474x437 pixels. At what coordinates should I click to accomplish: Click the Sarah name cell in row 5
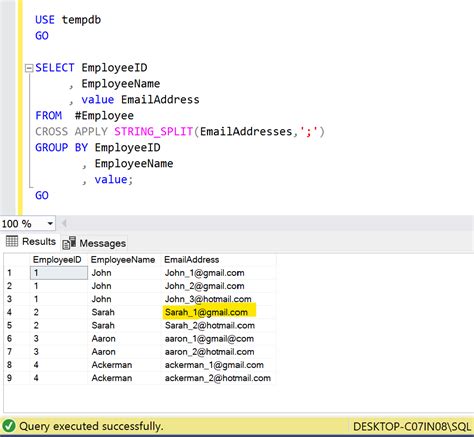pos(125,325)
